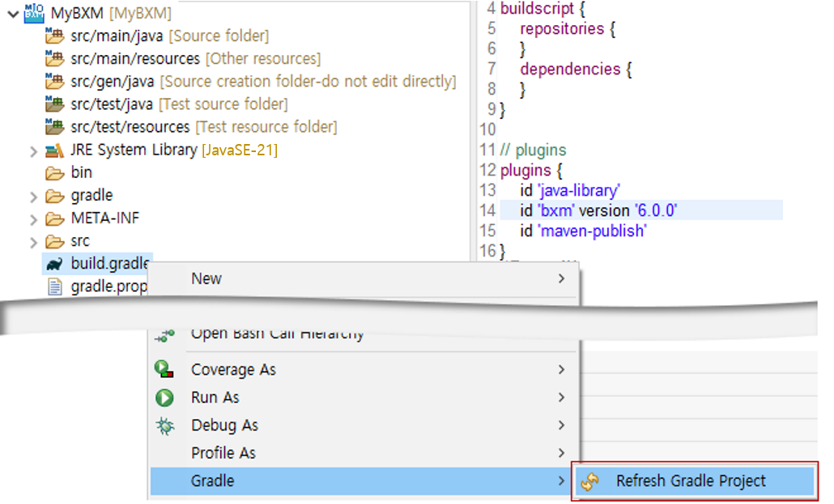Click the Refresh Gradle Project icon
This screenshot has height=504, width=834.
click(590, 481)
